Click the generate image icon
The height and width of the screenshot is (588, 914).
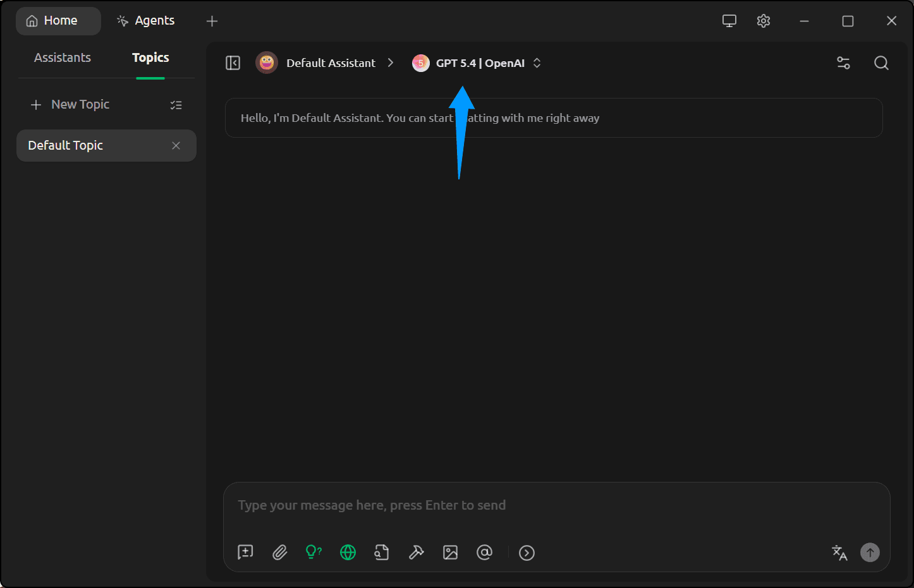[450, 553]
